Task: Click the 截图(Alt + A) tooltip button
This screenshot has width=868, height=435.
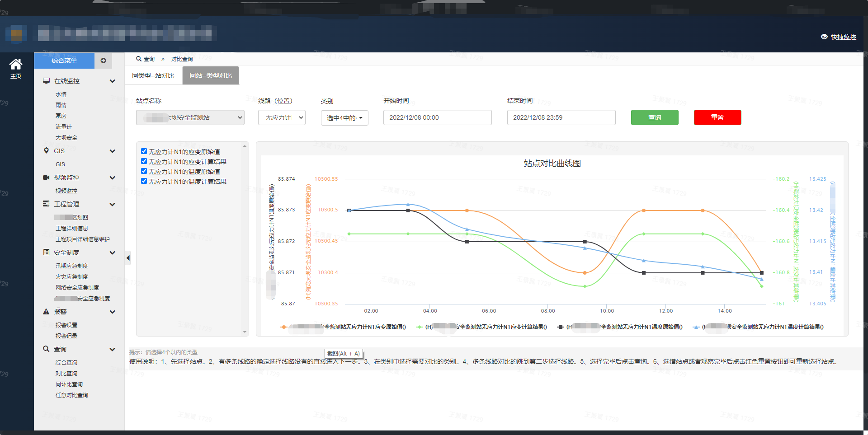Action: point(344,354)
